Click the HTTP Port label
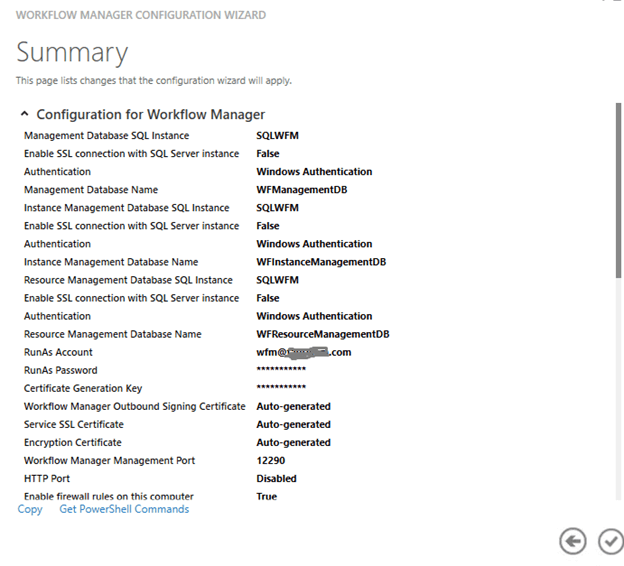 tap(47, 478)
